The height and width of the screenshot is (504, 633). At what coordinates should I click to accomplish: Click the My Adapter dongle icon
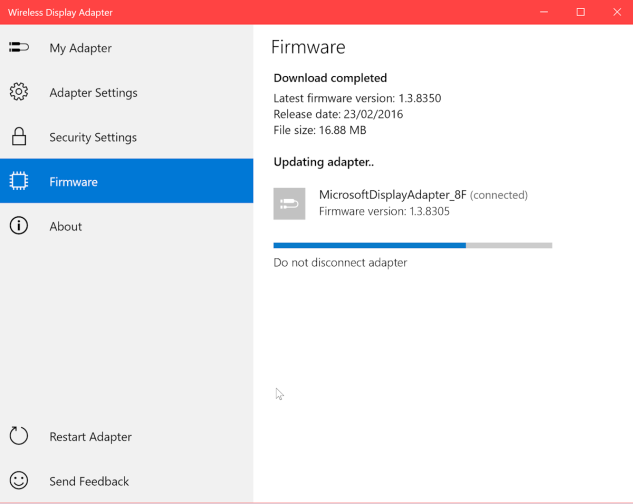19,48
